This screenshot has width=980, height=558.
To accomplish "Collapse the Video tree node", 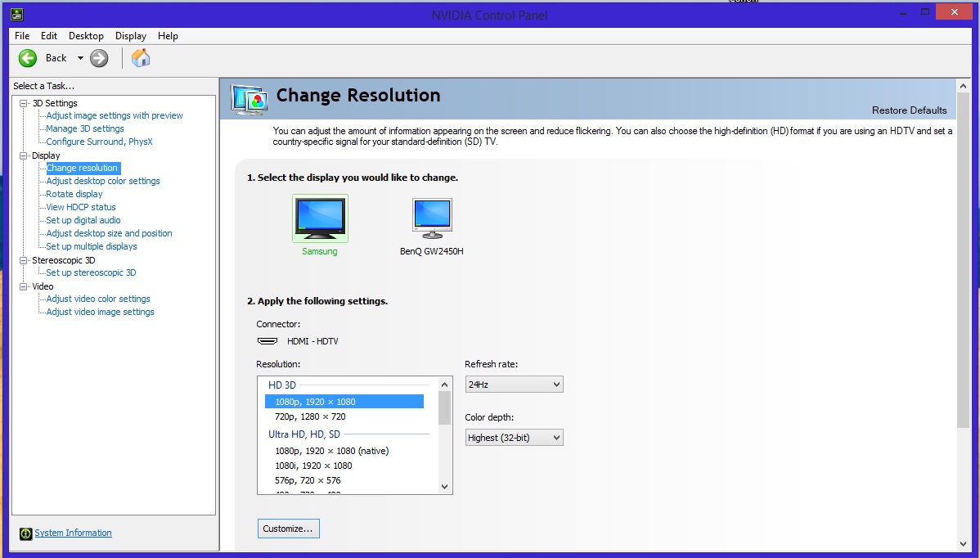I will pos(24,286).
